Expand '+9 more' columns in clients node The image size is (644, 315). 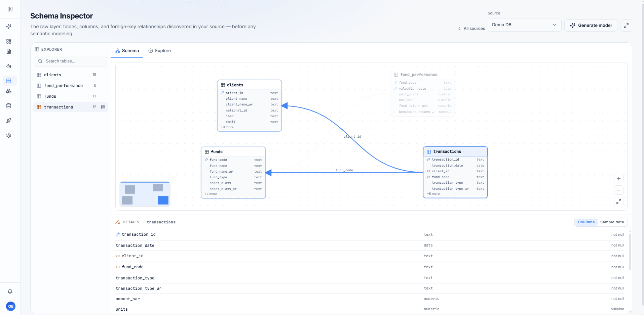pyautogui.click(x=227, y=127)
